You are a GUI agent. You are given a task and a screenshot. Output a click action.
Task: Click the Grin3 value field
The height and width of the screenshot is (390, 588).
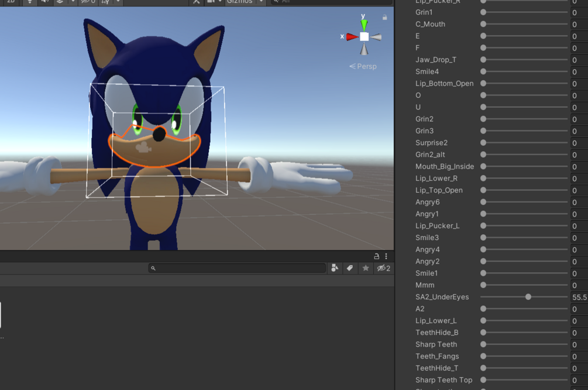579,131
